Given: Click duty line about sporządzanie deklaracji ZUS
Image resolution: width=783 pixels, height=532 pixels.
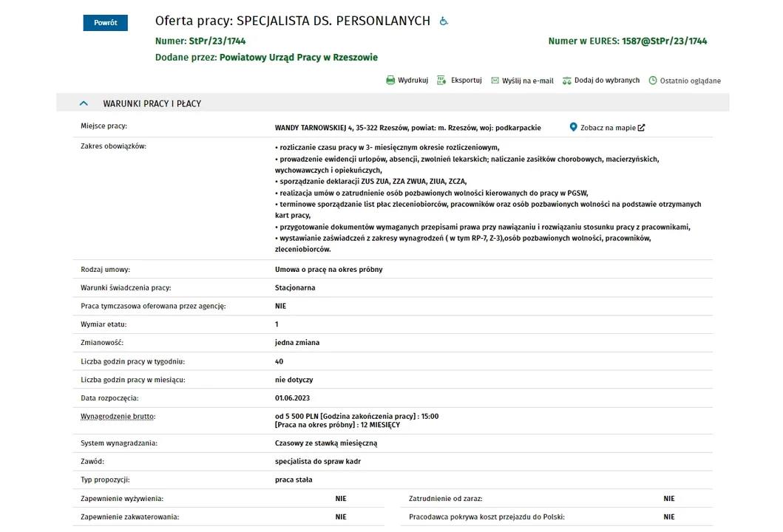Looking at the screenshot, I should [x=370, y=182].
